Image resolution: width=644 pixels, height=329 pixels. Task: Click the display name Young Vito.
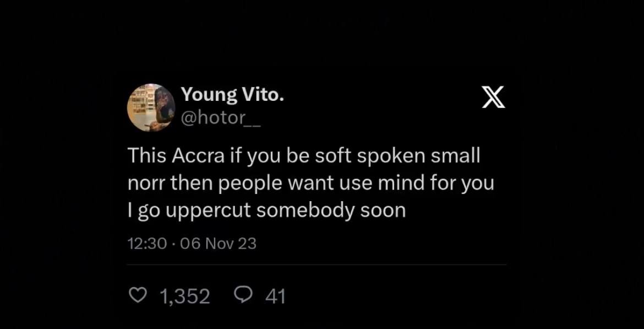232,95
